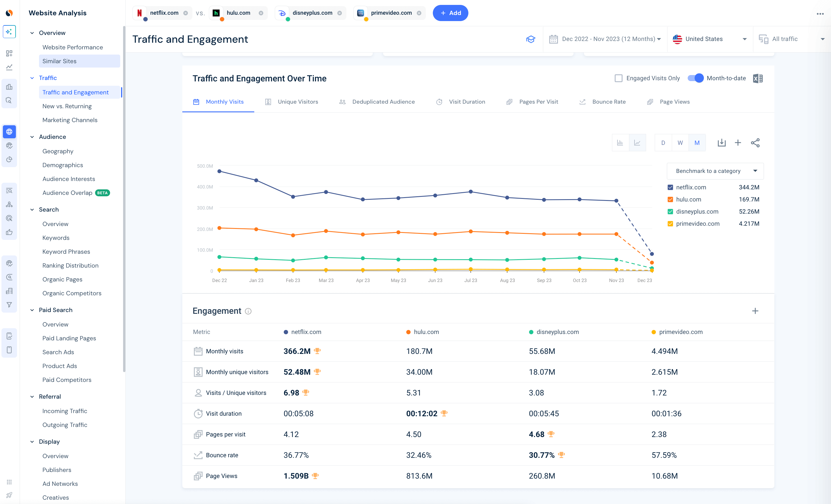Open the dashboard grid sidebar icon
Image resolution: width=831 pixels, height=504 pixels.
tap(9, 53)
